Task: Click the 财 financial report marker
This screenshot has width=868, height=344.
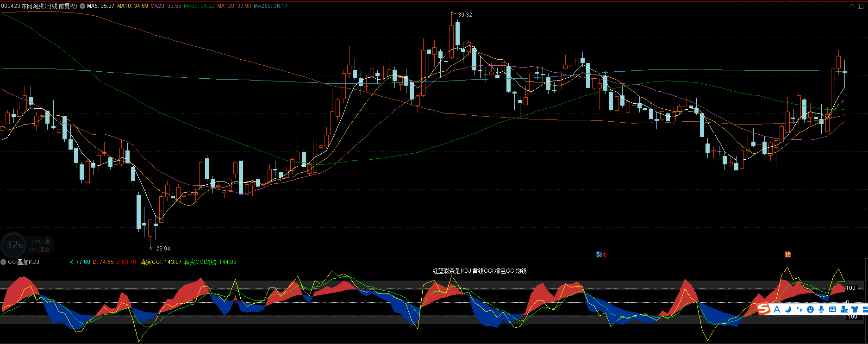Action: click(x=599, y=255)
